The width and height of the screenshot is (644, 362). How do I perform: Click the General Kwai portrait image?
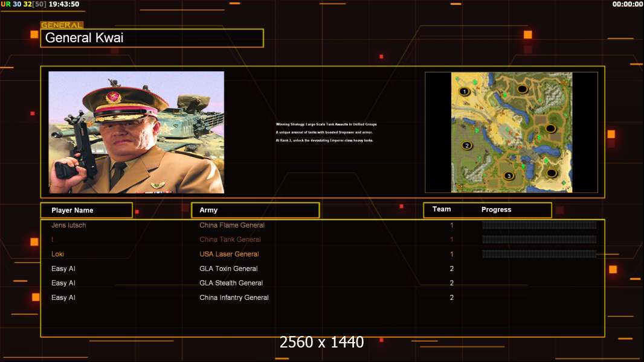coord(136,132)
